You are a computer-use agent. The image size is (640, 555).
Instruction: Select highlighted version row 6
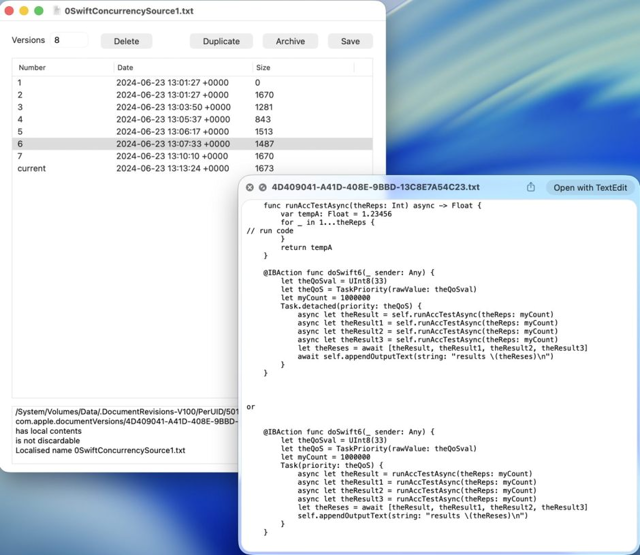(192, 144)
